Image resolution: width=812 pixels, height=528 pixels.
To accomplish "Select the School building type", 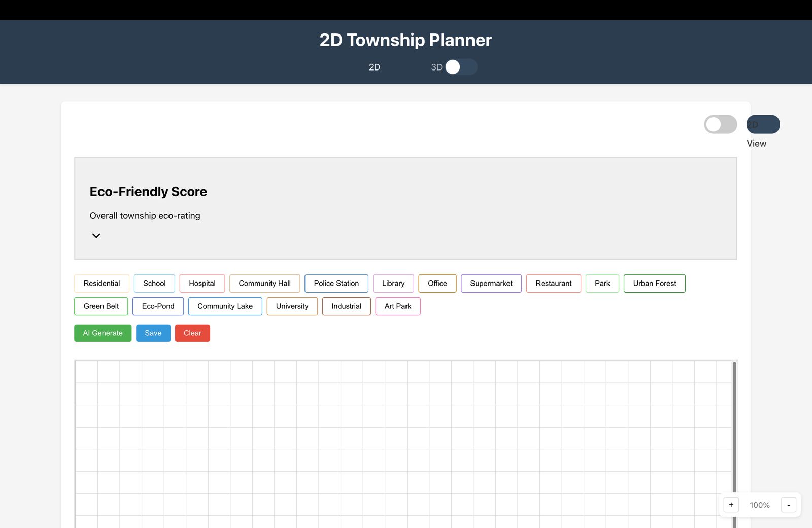I will (154, 284).
